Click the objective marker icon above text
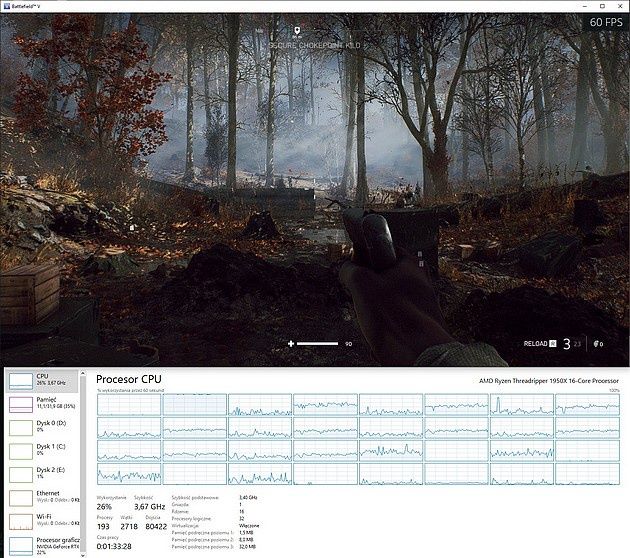 click(297, 31)
